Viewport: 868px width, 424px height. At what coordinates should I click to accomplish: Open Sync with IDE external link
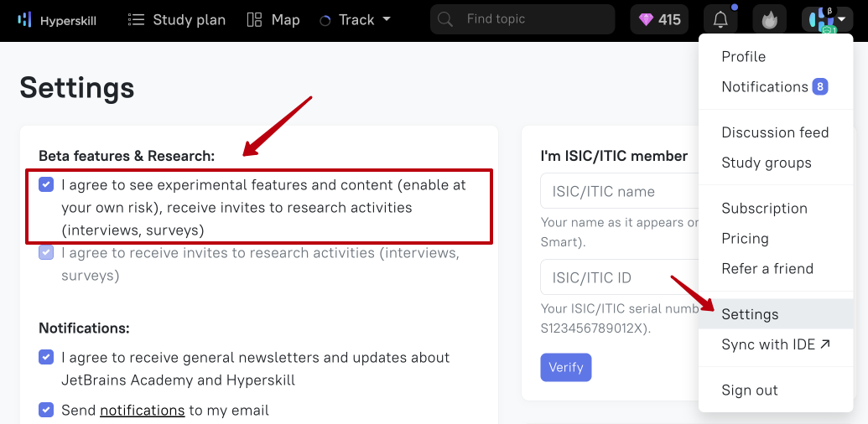[x=776, y=344]
